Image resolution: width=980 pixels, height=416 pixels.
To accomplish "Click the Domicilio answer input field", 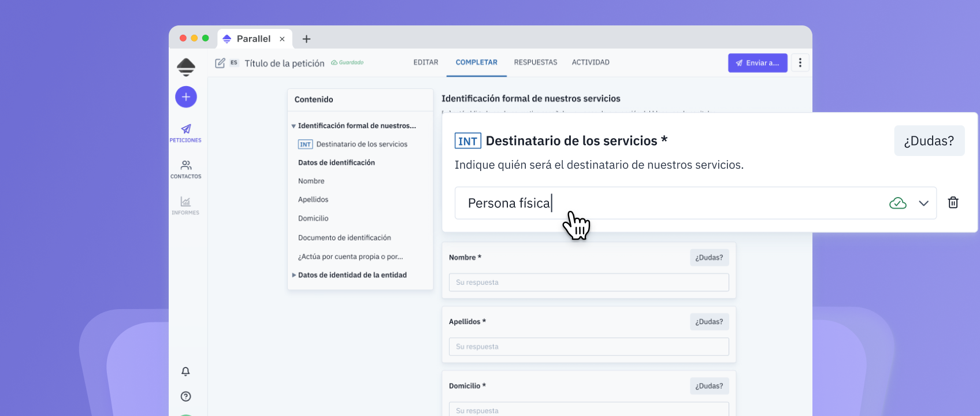I will pos(589,409).
